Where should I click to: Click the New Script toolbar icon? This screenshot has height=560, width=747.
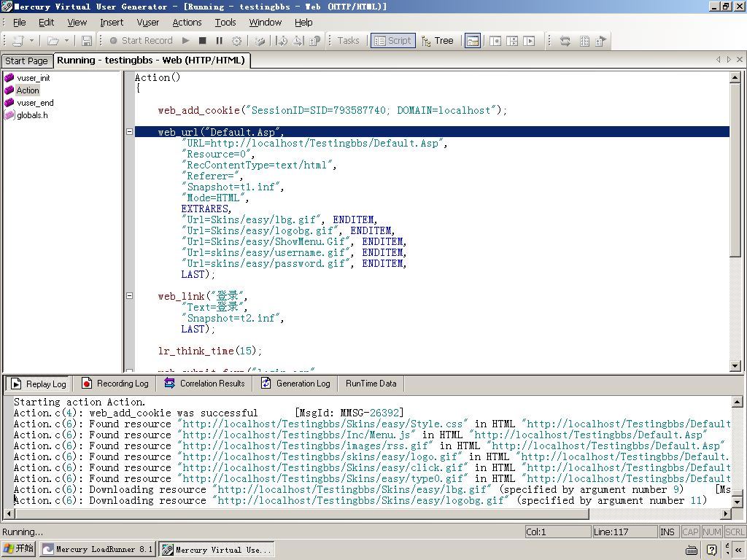18,41
